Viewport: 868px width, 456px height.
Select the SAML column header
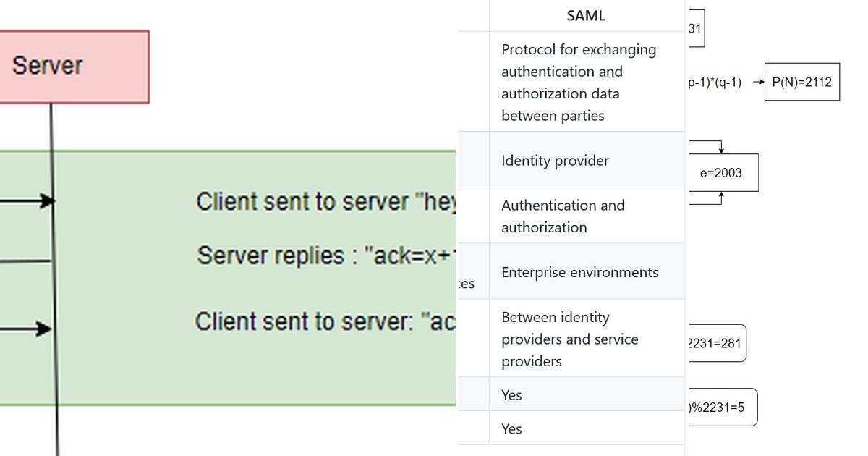point(586,16)
